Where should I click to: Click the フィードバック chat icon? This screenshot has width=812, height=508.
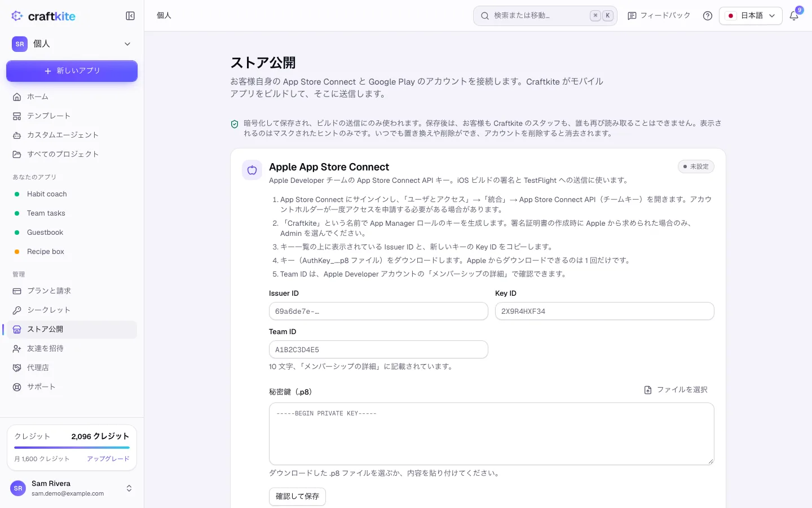pyautogui.click(x=632, y=16)
